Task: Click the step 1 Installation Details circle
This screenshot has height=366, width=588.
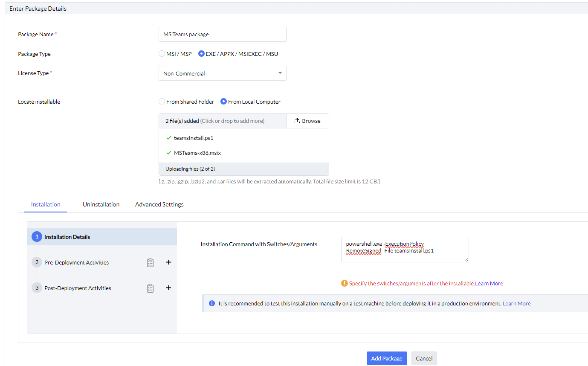Action: pos(37,237)
